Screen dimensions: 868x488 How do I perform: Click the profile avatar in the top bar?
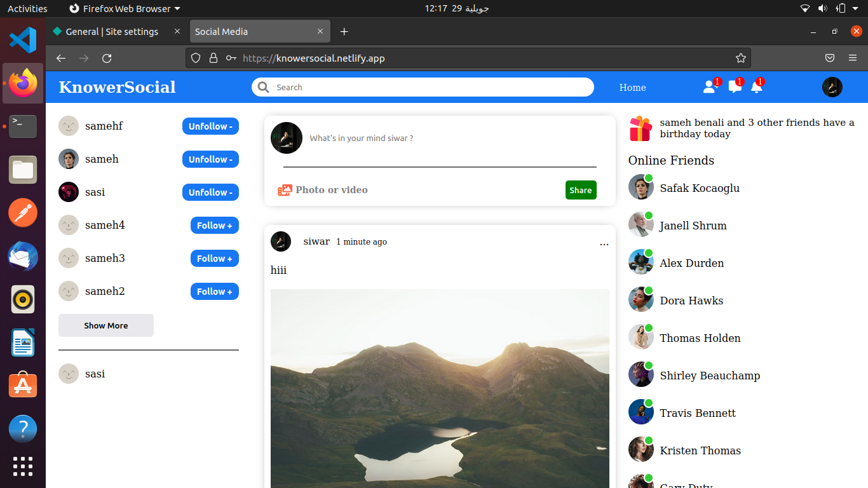click(832, 87)
